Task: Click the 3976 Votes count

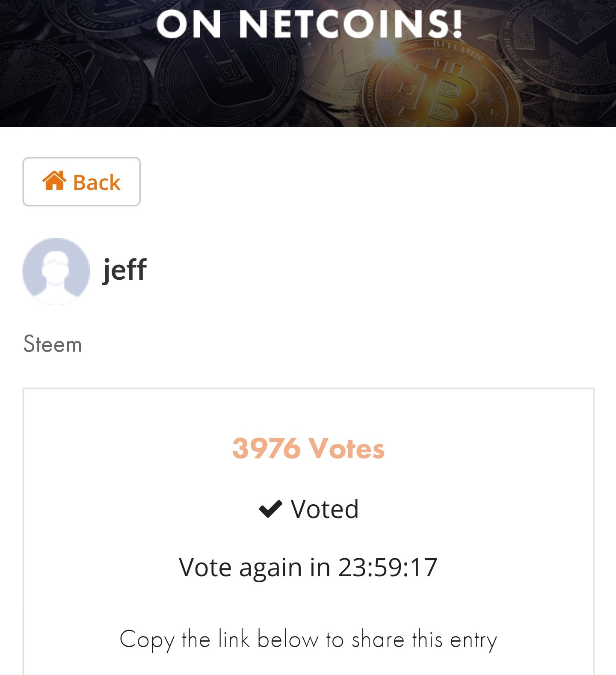Action: (x=308, y=448)
